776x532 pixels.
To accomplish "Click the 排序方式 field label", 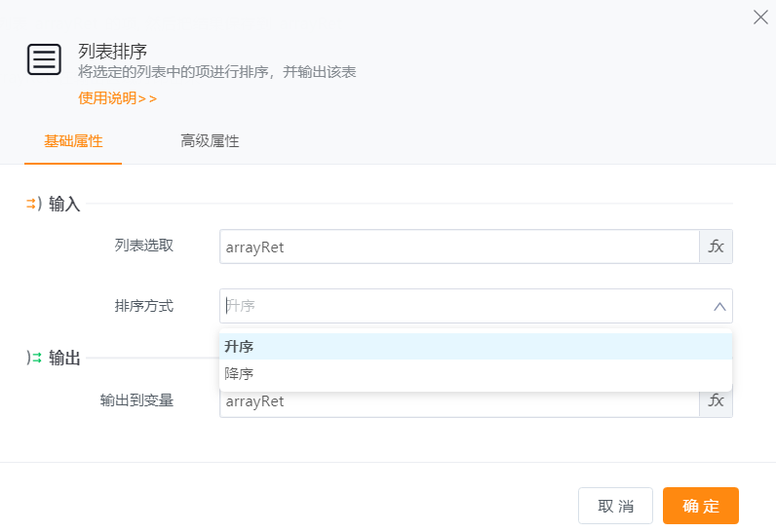I will tap(144, 306).
